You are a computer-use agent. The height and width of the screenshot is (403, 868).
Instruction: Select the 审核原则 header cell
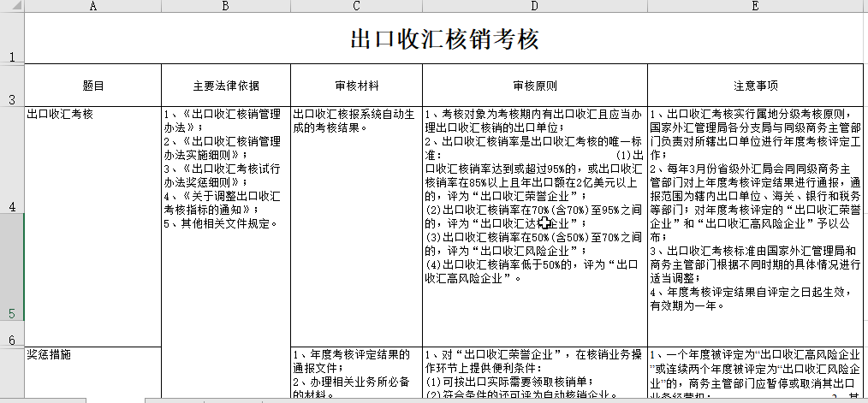click(x=534, y=86)
